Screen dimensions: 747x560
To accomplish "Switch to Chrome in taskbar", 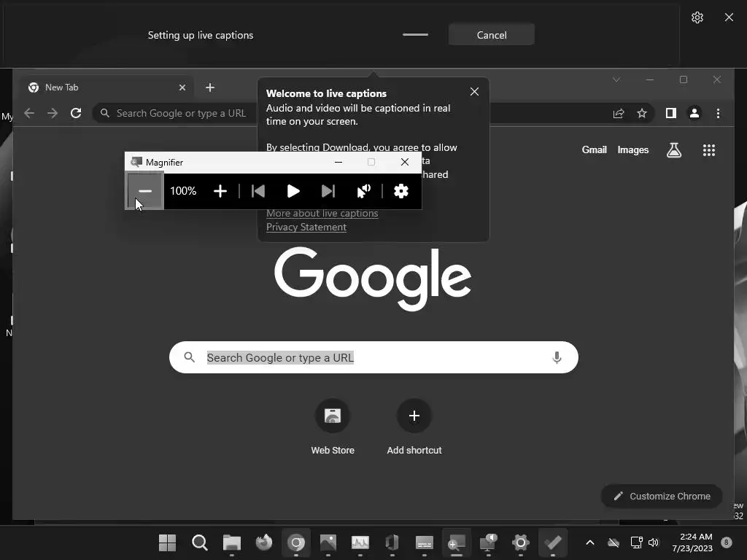I will click(x=296, y=542).
